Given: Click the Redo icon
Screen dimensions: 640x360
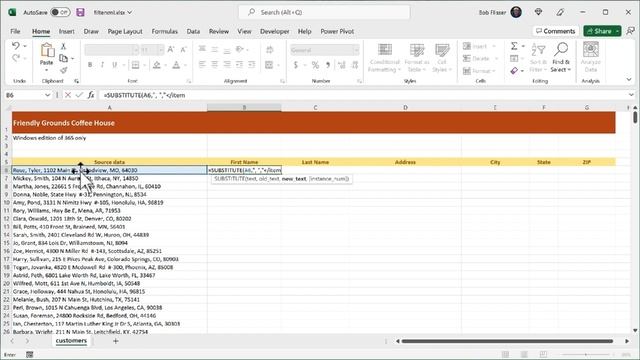Looking at the screenshot, I should (x=16, y=58).
